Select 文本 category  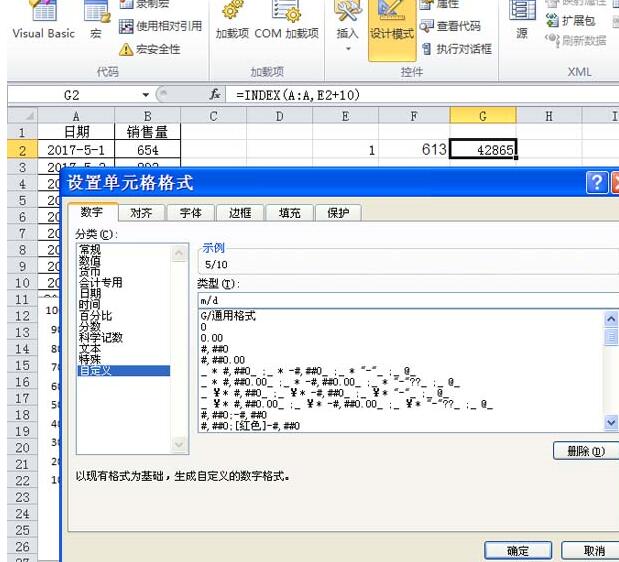coord(90,348)
